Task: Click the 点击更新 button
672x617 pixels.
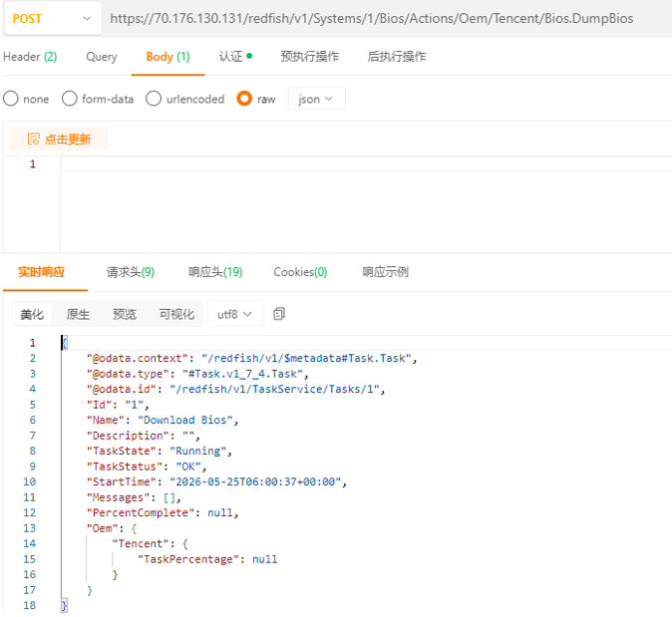Action: click(x=59, y=140)
